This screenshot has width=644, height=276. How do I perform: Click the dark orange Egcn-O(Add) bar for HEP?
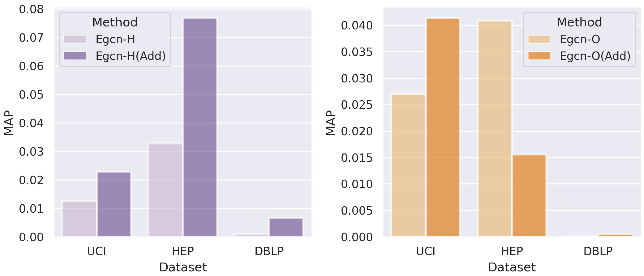click(529, 195)
